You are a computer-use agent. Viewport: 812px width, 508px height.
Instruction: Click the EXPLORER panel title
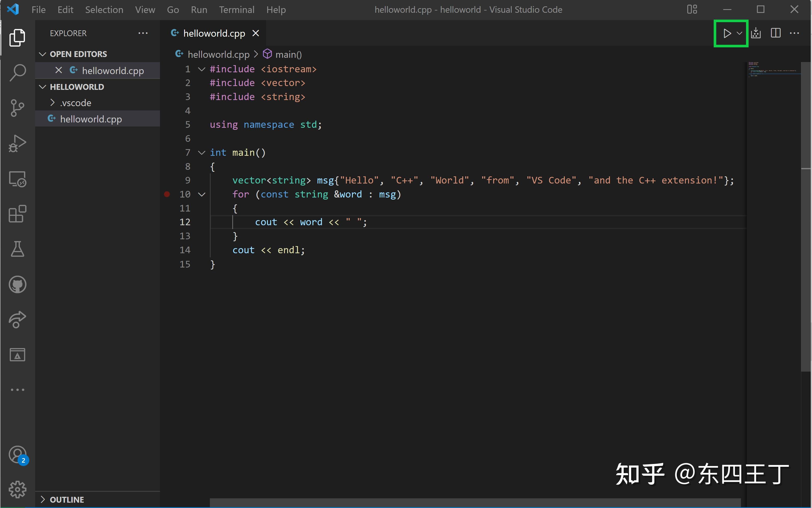coord(68,33)
